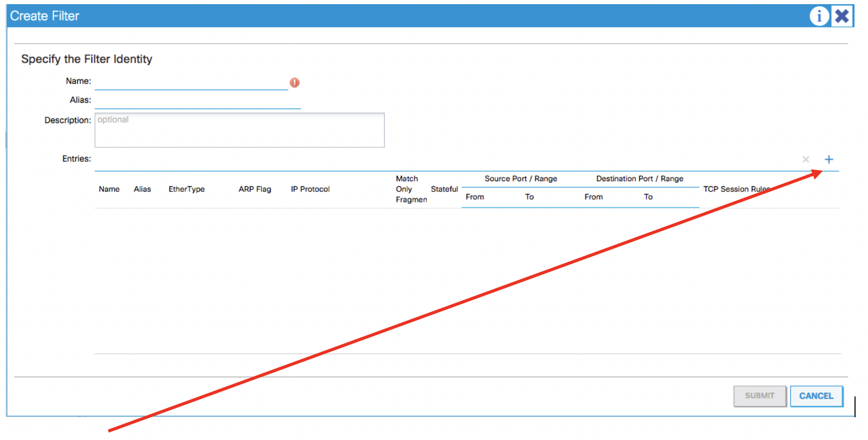The height and width of the screenshot is (440, 868).
Task: Click into the Alias text field
Action: coord(197,101)
